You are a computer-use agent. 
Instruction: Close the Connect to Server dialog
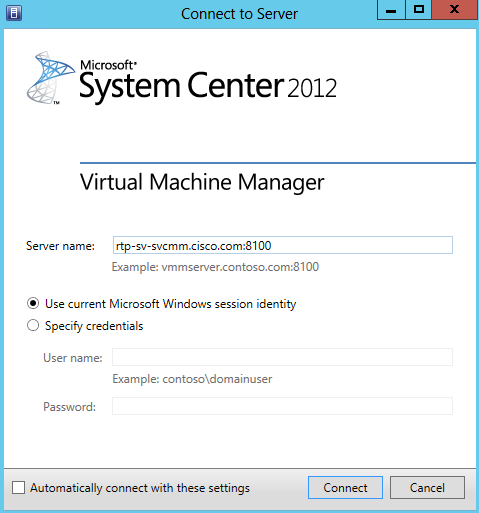click(454, 10)
